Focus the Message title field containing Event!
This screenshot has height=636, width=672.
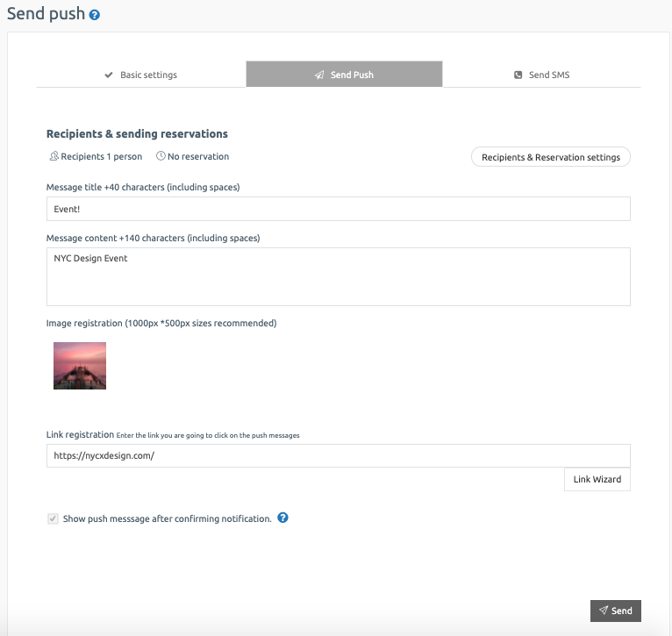[338, 209]
